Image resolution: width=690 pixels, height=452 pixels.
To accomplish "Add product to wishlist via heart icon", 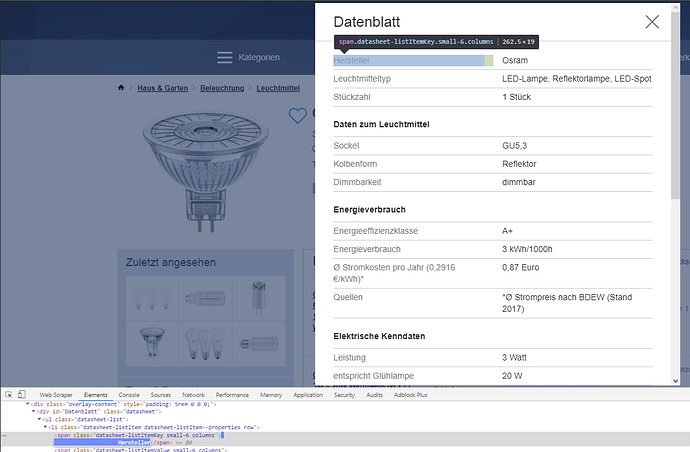I will pos(296,116).
